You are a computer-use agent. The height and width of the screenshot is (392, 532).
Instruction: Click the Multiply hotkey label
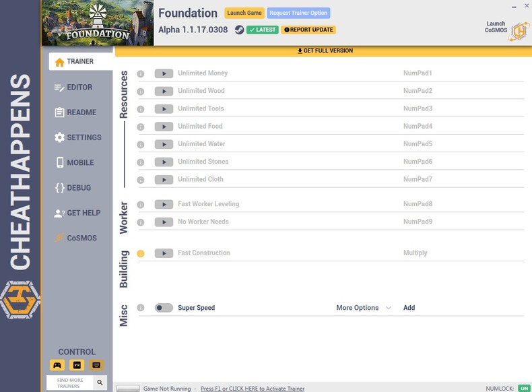coord(415,253)
